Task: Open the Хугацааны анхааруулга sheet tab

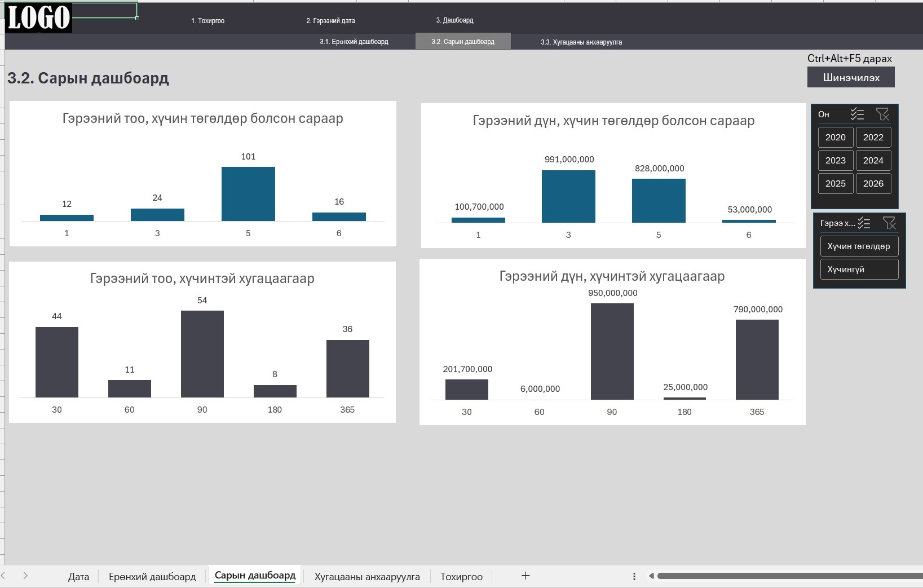Action: coord(367,577)
